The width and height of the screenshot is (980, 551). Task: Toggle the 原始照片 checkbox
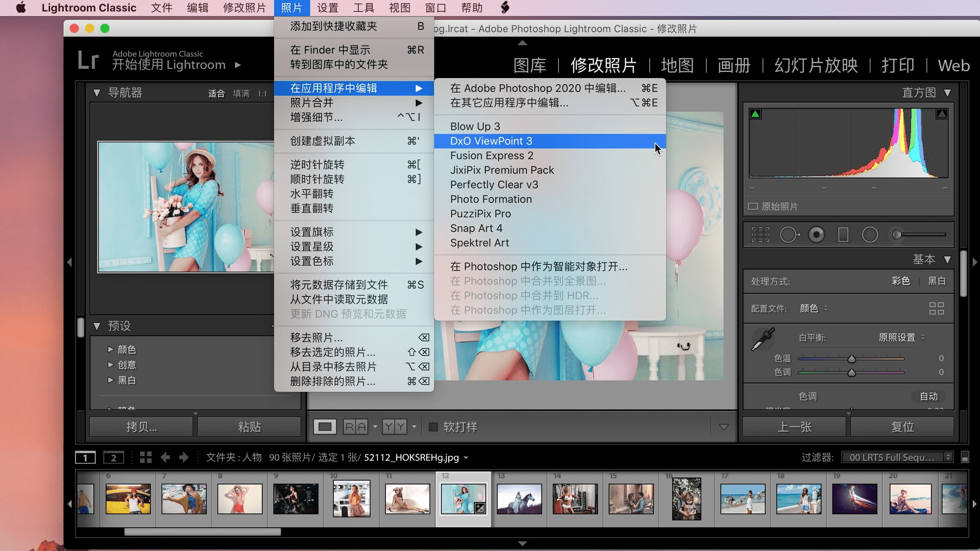click(x=752, y=206)
